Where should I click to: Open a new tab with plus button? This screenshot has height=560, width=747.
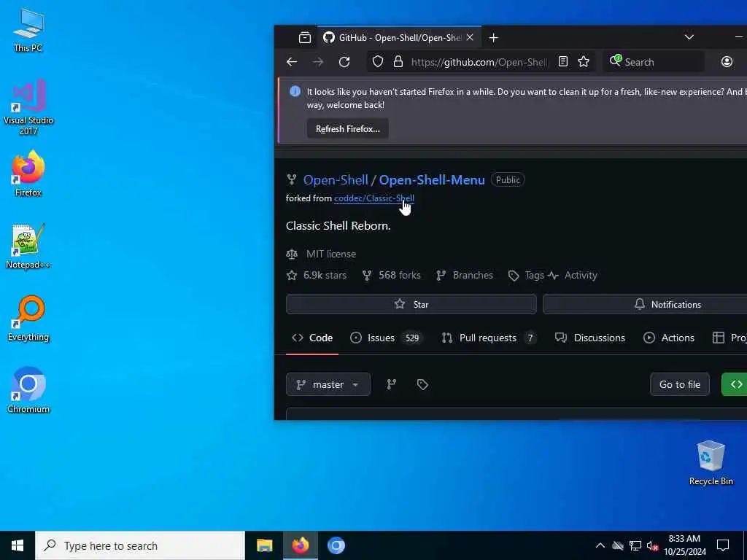494,38
